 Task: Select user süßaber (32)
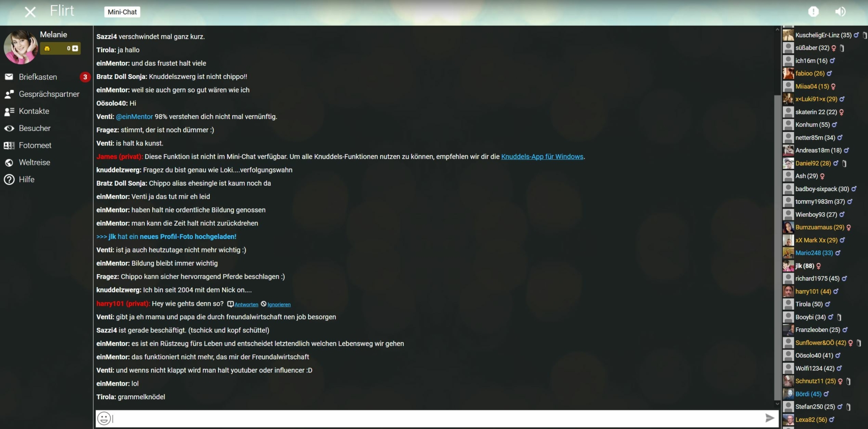click(x=812, y=48)
